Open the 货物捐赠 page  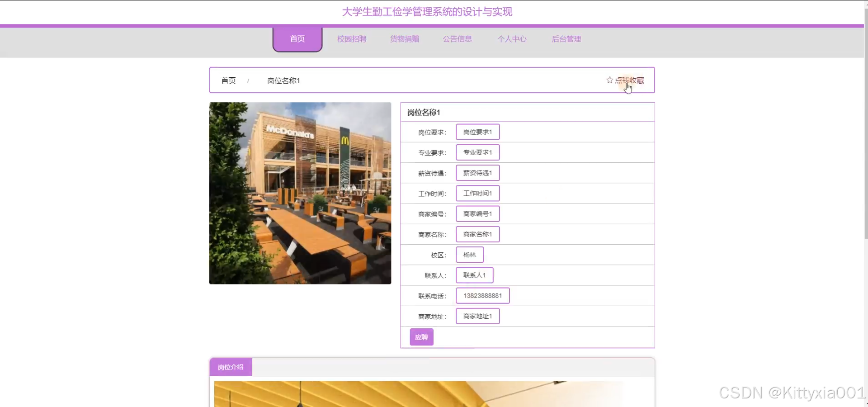(404, 39)
